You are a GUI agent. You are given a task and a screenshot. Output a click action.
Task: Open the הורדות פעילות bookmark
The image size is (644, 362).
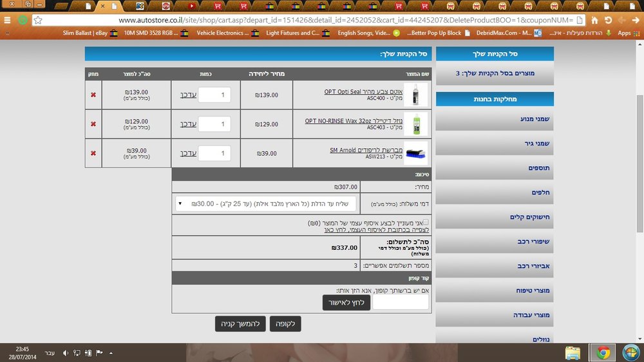(581, 33)
